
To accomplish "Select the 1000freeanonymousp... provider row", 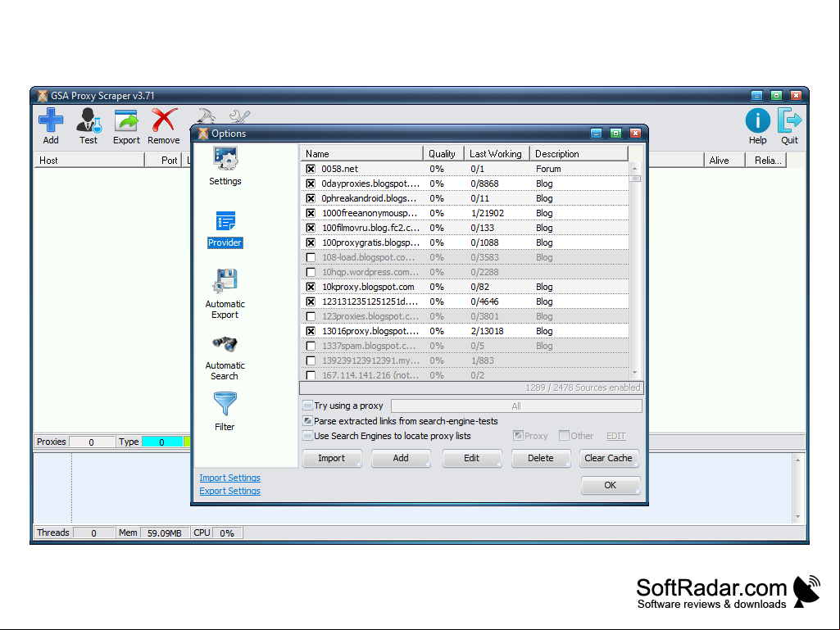I will pos(465,213).
